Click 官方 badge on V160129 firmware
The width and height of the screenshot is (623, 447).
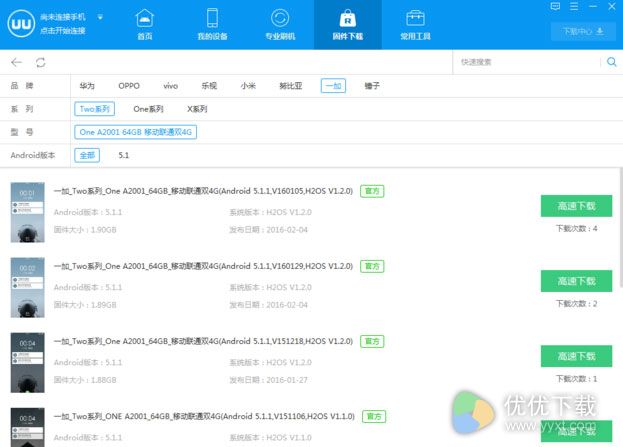point(372,266)
